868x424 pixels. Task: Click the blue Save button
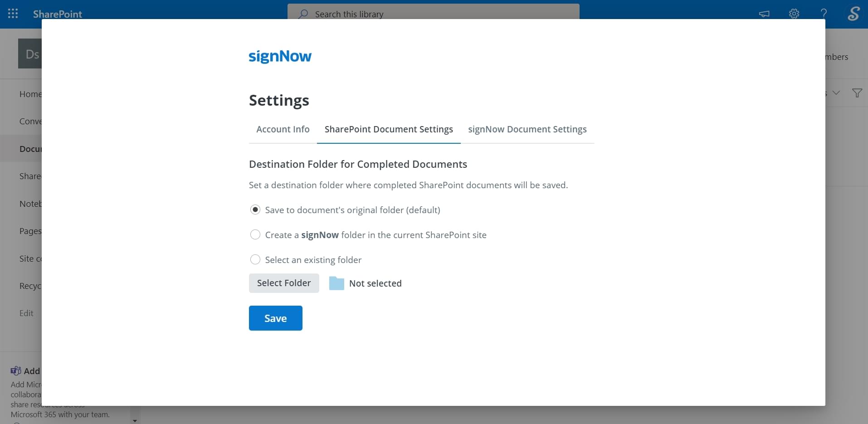click(x=275, y=318)
